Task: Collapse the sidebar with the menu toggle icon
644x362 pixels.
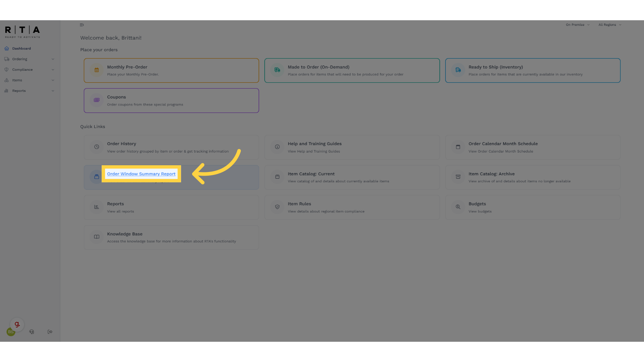Action: click(82, 25)
